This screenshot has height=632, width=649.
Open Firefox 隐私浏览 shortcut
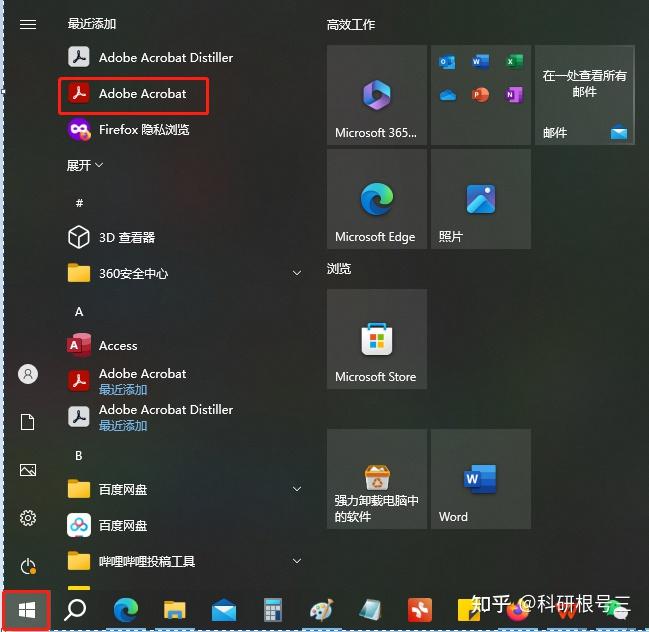pyautogui.click(x=128, y=130)
